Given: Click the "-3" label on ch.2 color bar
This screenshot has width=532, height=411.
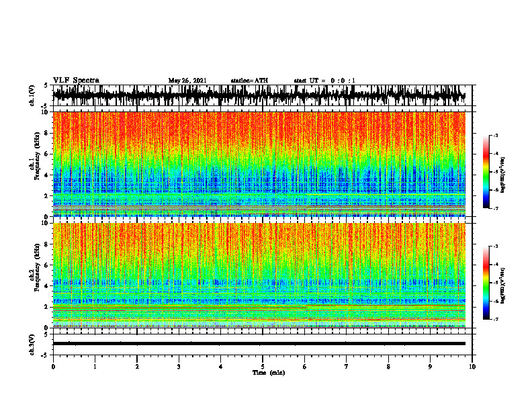Looking at the screenshot, I should point(496,246).
